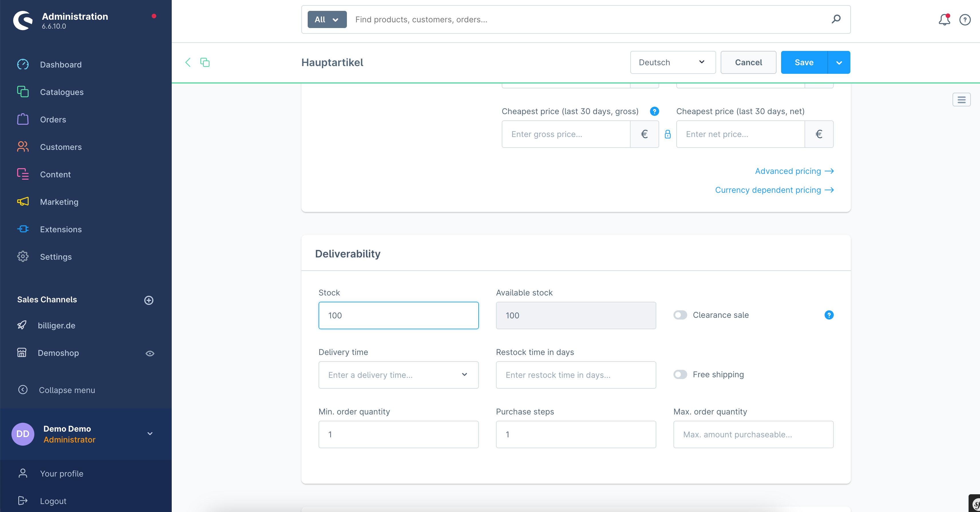Screen dimensions: 980x512
Task: Open the page sidebar list icon
Action: (961, 100)
